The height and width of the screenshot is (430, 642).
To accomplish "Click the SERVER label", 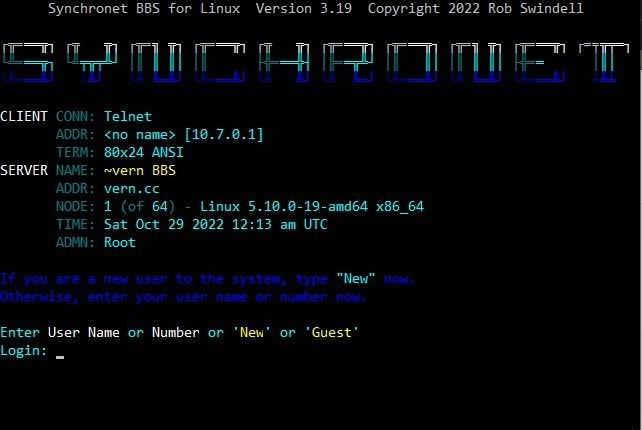I will click(24, 171).
